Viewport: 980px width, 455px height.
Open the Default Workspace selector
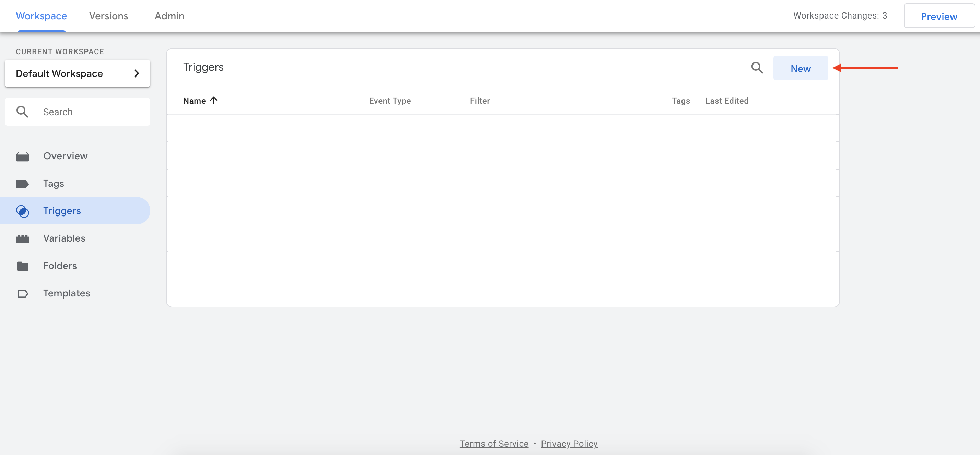click(x=78, y=73)
